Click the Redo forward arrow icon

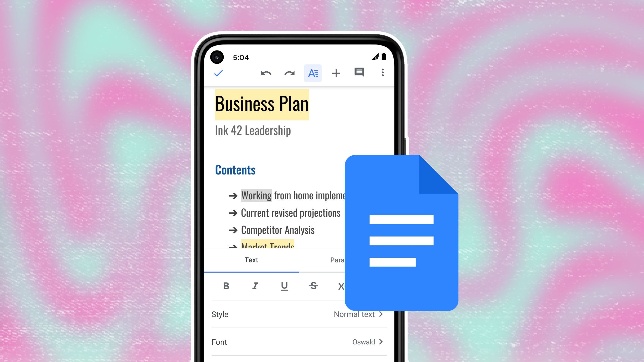tap(289, 73)
